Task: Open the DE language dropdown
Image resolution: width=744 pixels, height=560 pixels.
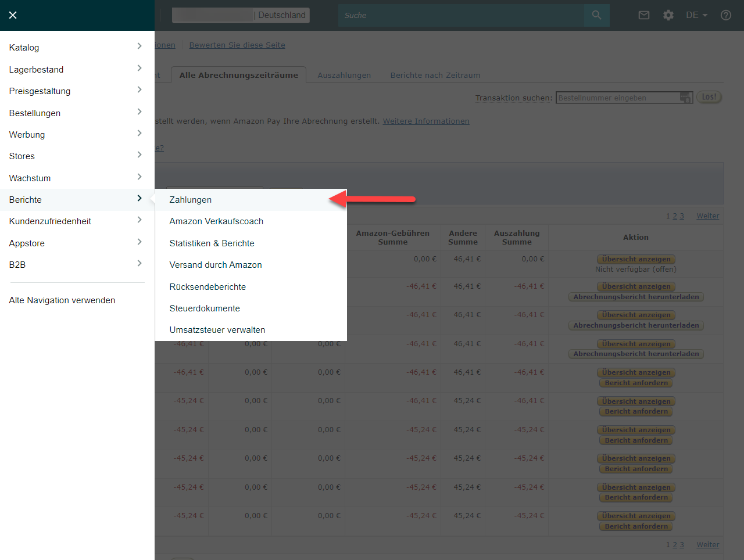Action: click(696, 15)
